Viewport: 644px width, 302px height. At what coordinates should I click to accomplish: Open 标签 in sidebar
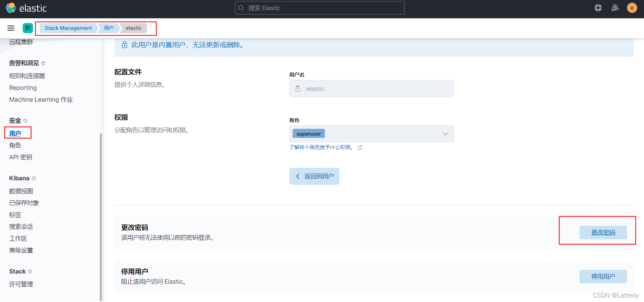[15, 215]
